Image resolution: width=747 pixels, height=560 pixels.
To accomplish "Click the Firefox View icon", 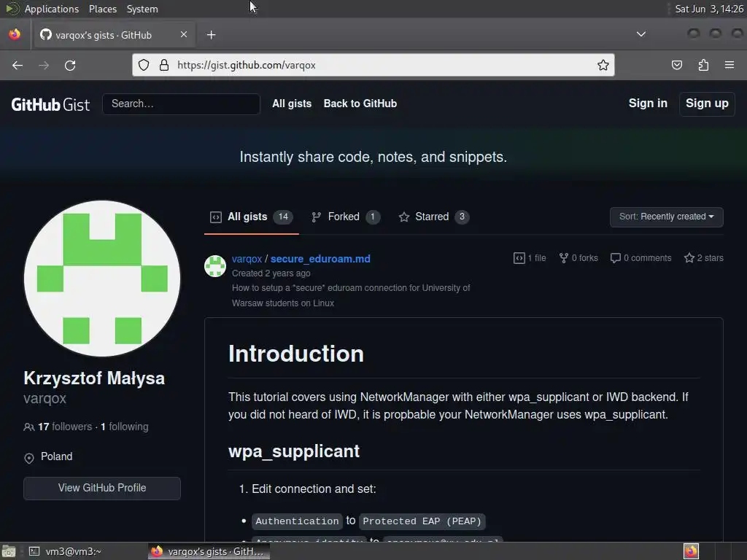I will tap(15, 34).
